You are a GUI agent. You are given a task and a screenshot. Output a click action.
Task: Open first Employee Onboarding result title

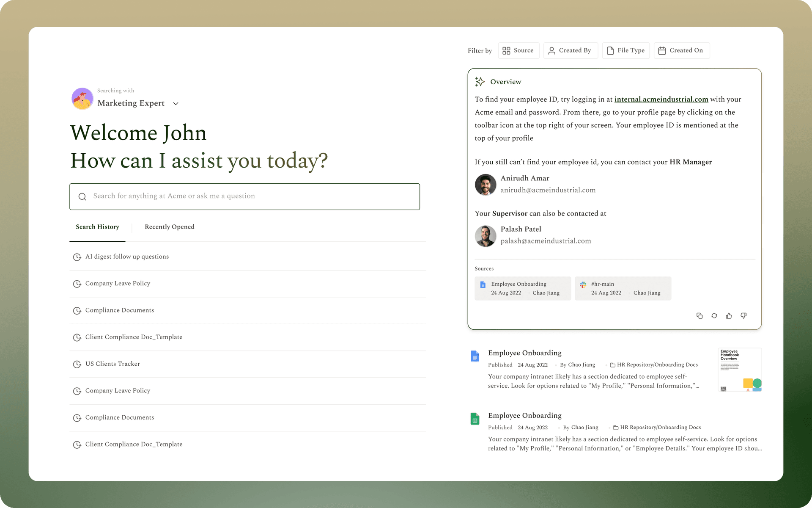click(x=524, y=353)
